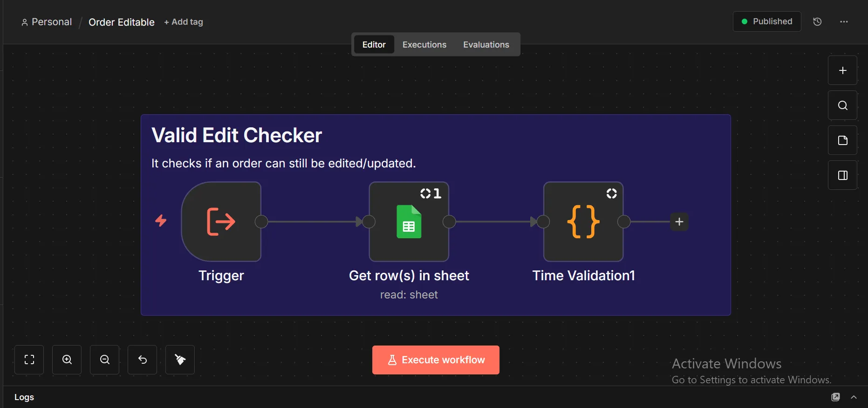This screenshot has height=408, width=868.
Task: Click the Execute workflow button
Action: tap(436, 360)
